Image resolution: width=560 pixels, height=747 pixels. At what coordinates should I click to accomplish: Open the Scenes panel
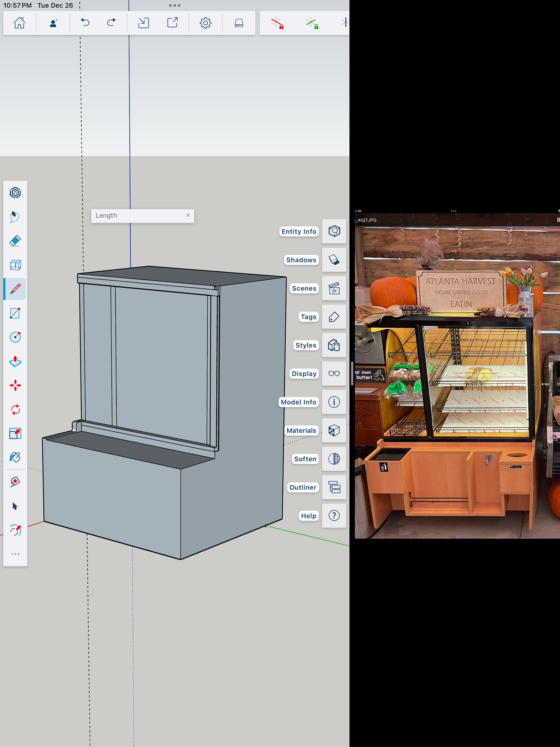coord(334,288)
